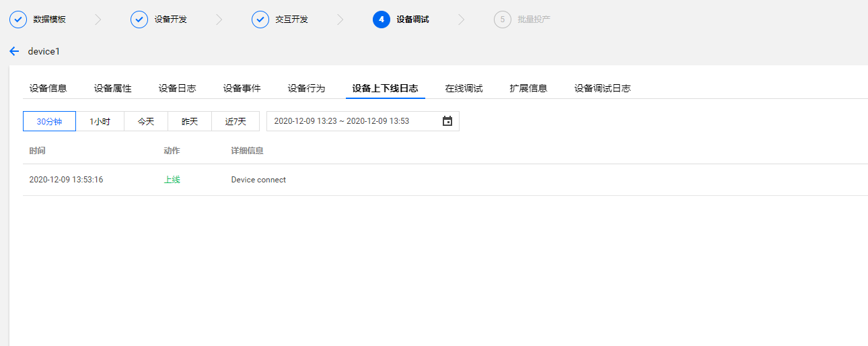Click timestamp 2020-12-09 13:53:16
Image resolution: width=868 pixels, height=346 pixels.
66,180
